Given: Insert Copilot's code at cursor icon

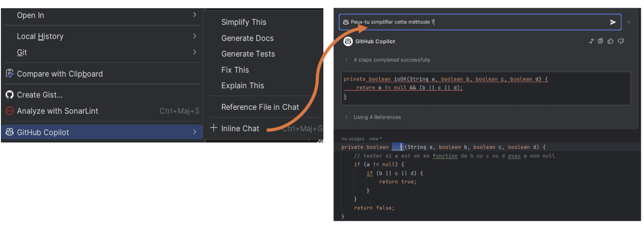Looking at the screenshot, I should click(x=591, y=41).
